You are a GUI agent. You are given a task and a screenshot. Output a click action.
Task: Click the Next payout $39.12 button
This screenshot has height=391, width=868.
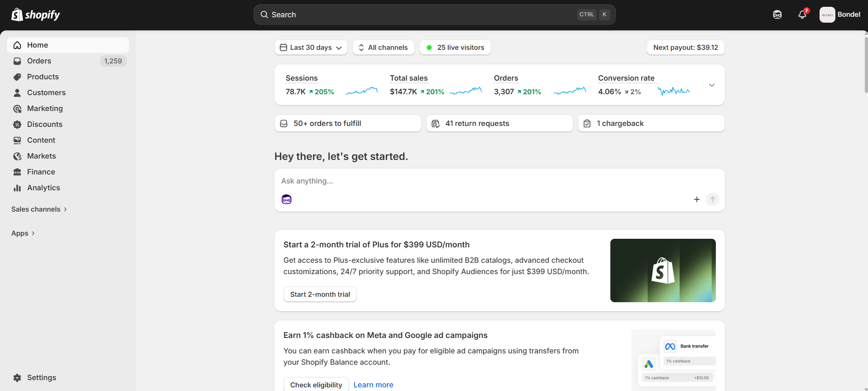click(686, 48)
